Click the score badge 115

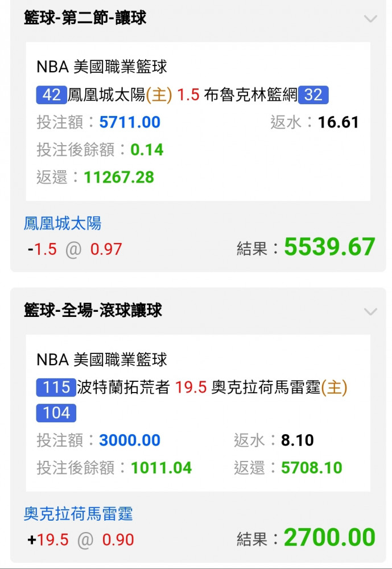point(56,387)
